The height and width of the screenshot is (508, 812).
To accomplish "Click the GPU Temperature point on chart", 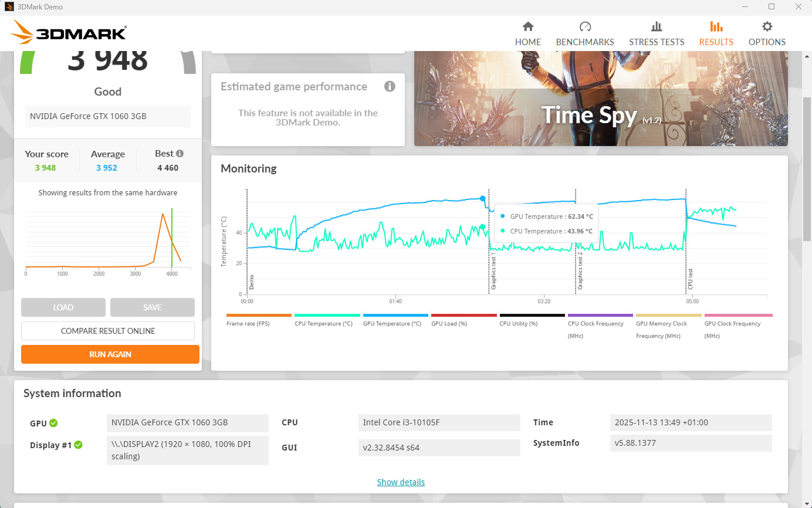I will coord(482,199).
